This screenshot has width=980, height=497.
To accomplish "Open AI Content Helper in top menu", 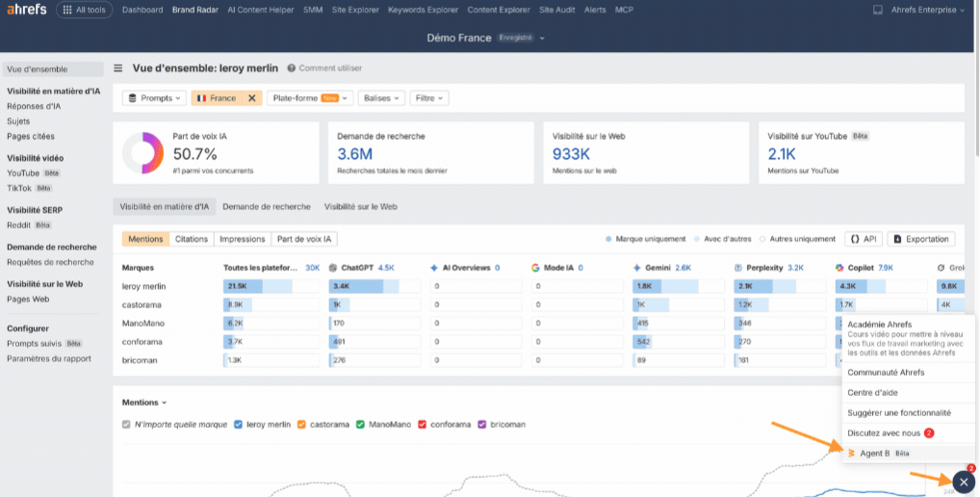I will click(x=261, y=10).
